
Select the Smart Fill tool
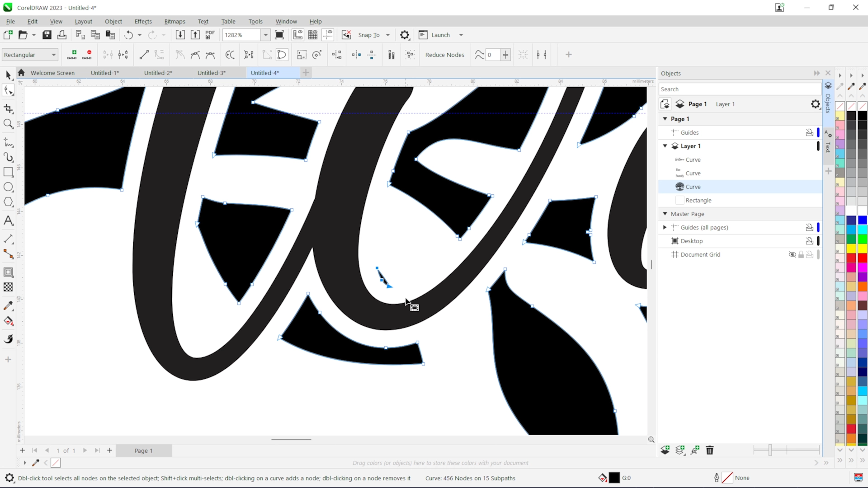click(8, 339)
